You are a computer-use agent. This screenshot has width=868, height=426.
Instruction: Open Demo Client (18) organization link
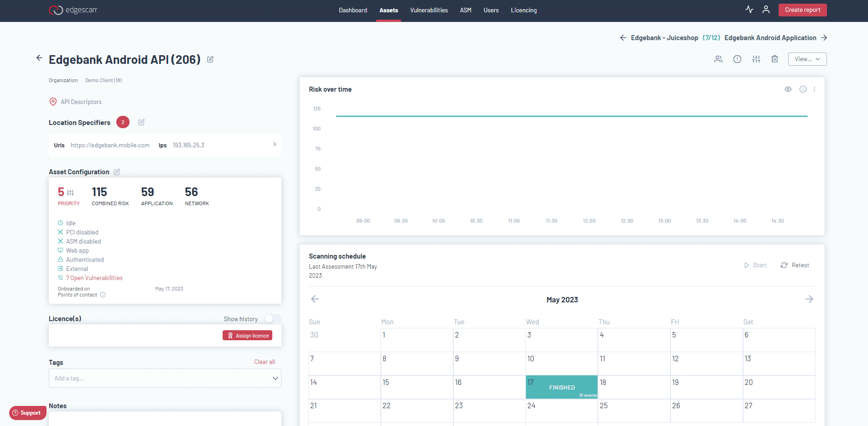[104, 80]
